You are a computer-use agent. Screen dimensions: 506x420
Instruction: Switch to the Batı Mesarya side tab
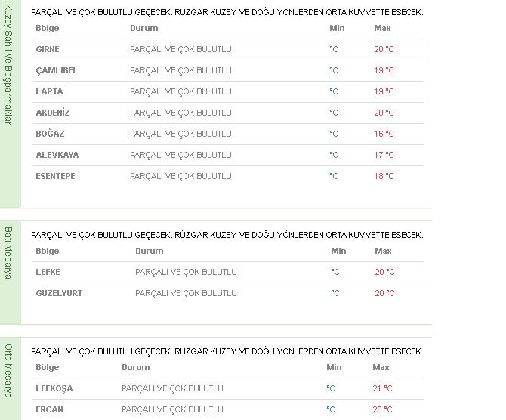[9, 253]
